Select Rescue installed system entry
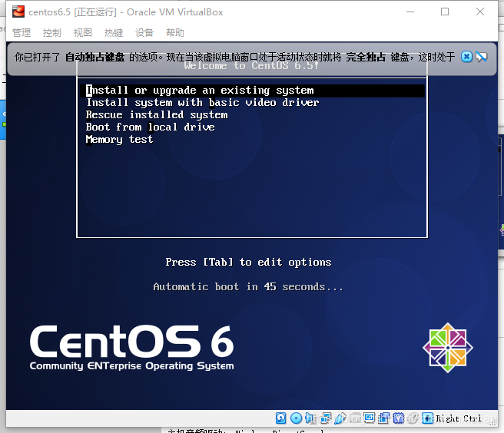The image size is (504, 433). pos(157,114)
